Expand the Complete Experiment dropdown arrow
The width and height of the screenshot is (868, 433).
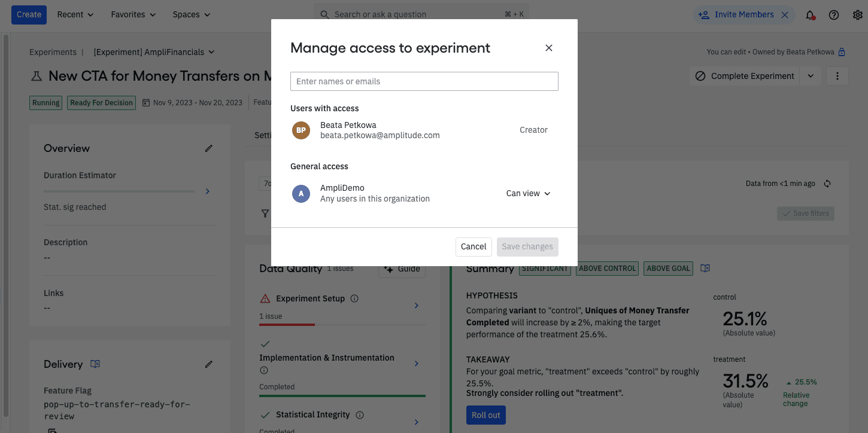811,76
